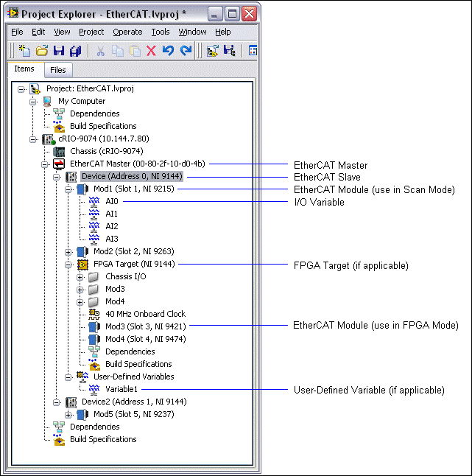The image size is (472, 476).
Task: Collapse the User-Defined Variables node
Action: (x=68, y=377)
